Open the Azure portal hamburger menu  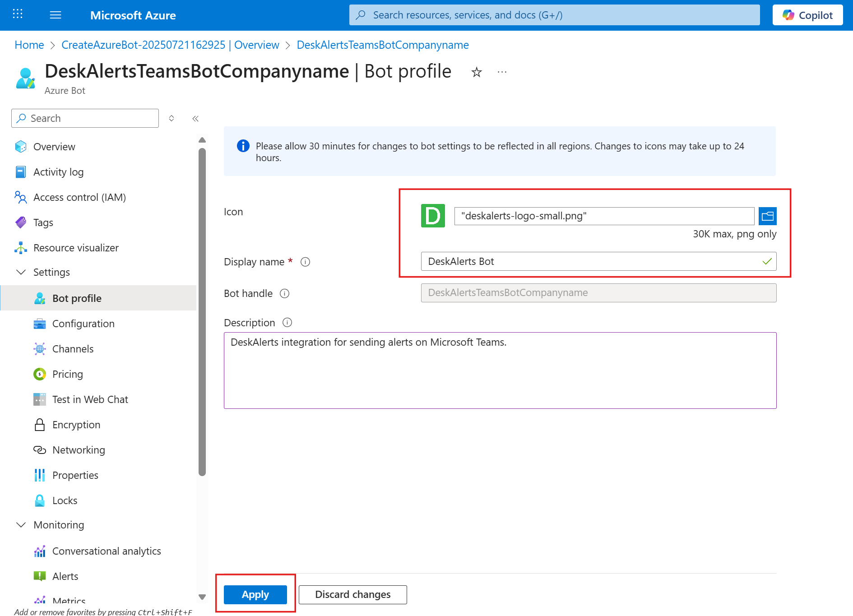56,15
